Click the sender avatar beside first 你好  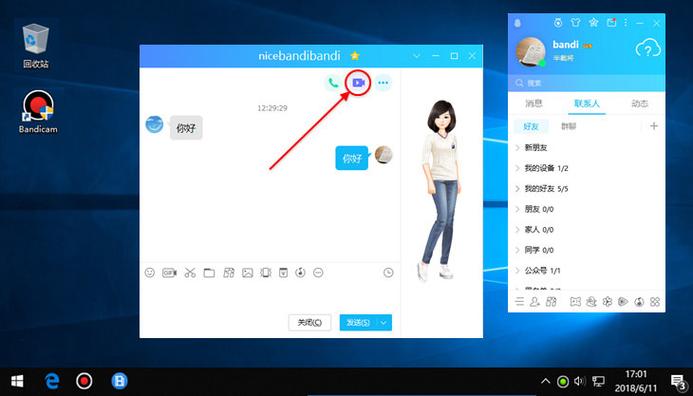tap(154, 125)
